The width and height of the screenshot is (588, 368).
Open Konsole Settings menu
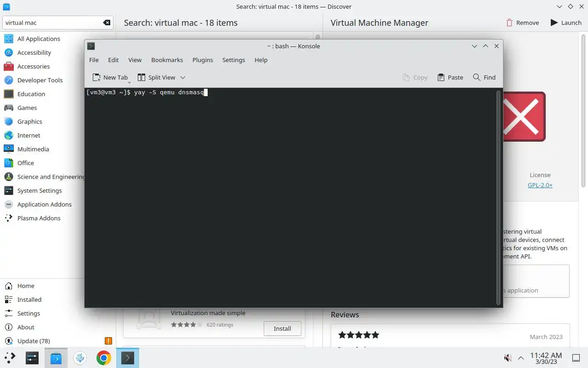(x=233, y=60)
